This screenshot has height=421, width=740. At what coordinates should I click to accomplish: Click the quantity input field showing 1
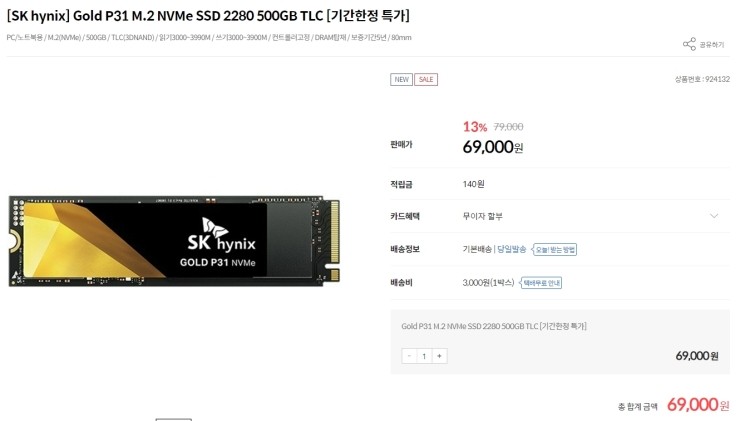pos(424,356)
